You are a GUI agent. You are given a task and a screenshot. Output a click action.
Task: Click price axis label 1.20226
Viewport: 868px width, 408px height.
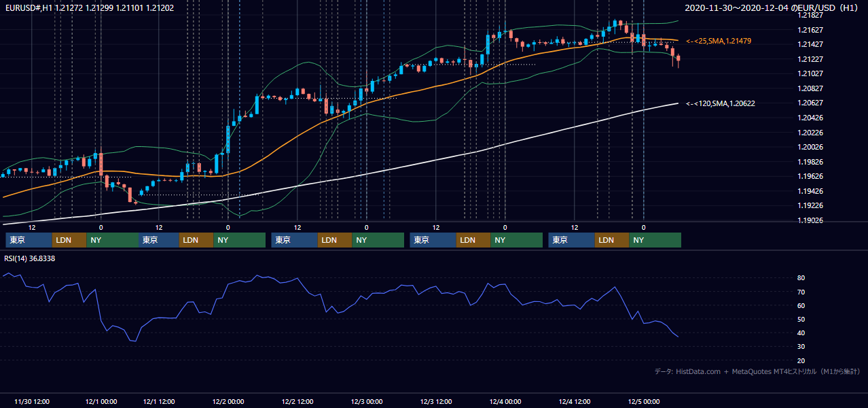(810, 133)
